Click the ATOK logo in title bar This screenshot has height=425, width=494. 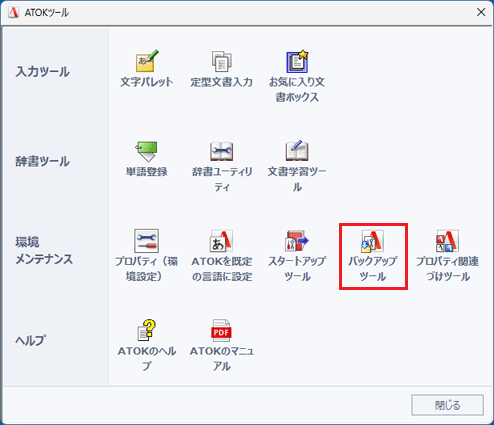pyautogui.click(x=13, y=12)
